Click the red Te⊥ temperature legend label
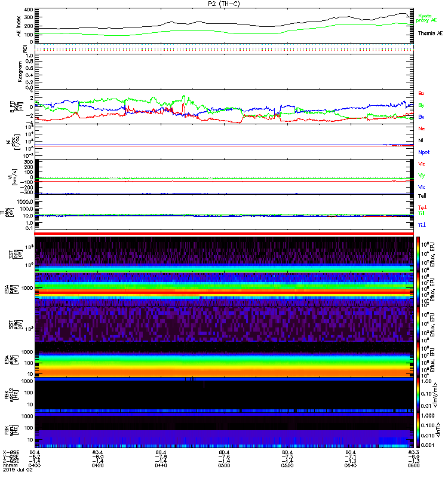 pos(422,207)
